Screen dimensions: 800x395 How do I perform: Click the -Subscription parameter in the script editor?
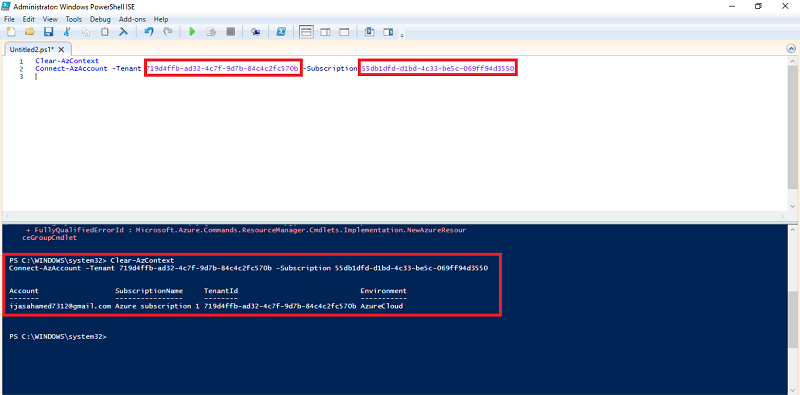[331, 68]
